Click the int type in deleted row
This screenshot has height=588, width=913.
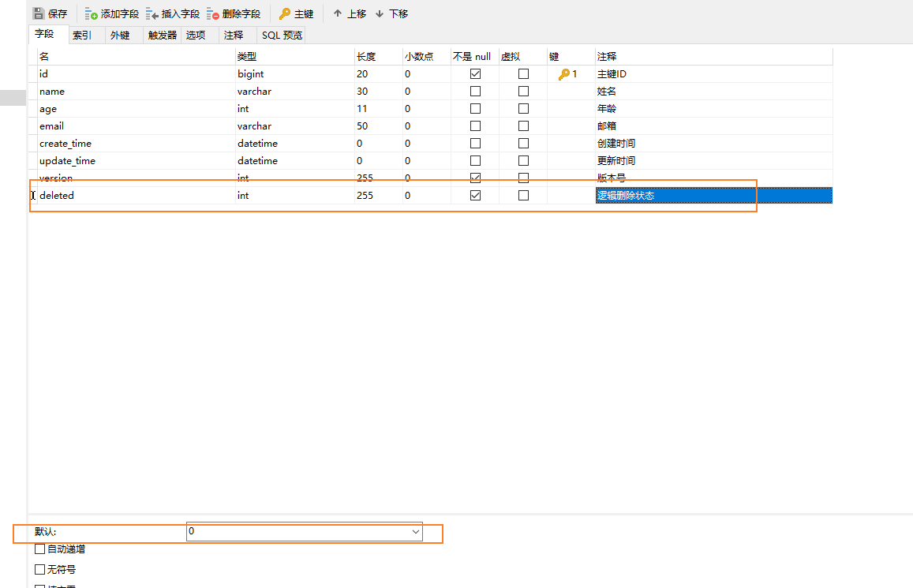[x=295, y=196]
